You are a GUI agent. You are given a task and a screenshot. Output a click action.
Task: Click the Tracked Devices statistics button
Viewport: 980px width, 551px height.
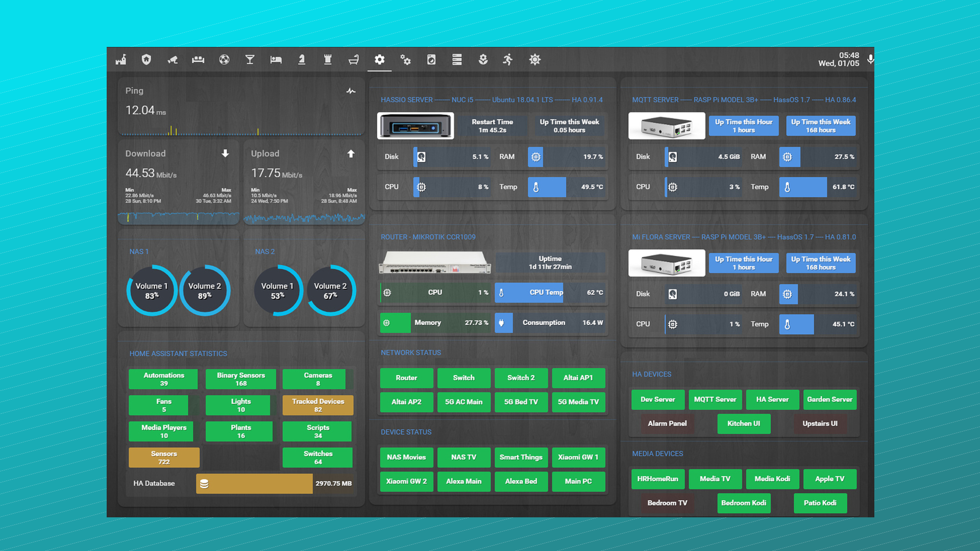coord(317,405)
